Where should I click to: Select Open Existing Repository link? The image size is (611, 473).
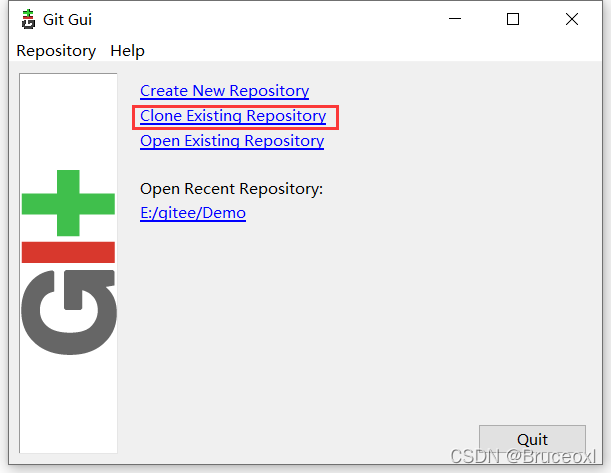pos(232,141)
